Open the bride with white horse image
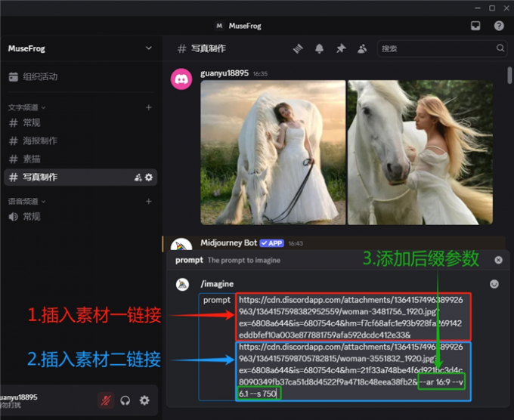Image resolution: width=514 pixels, height=420 pixels. [273, 153]
